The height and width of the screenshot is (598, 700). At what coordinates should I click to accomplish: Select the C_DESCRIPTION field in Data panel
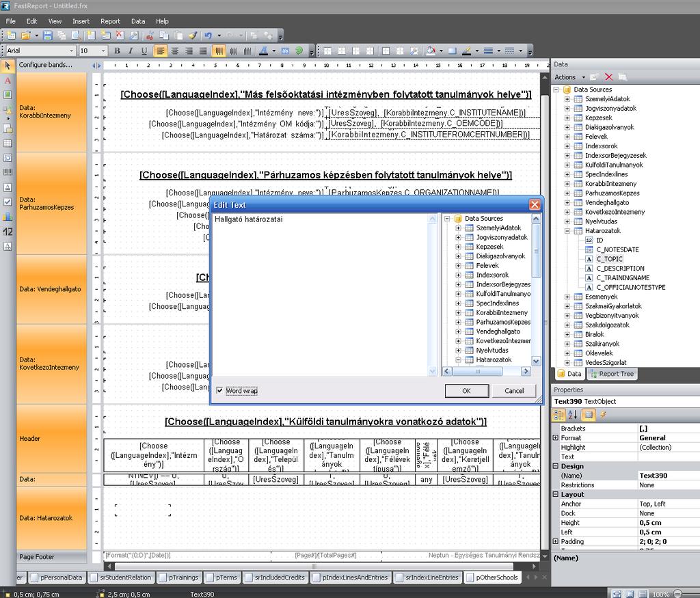pos(620,268)
